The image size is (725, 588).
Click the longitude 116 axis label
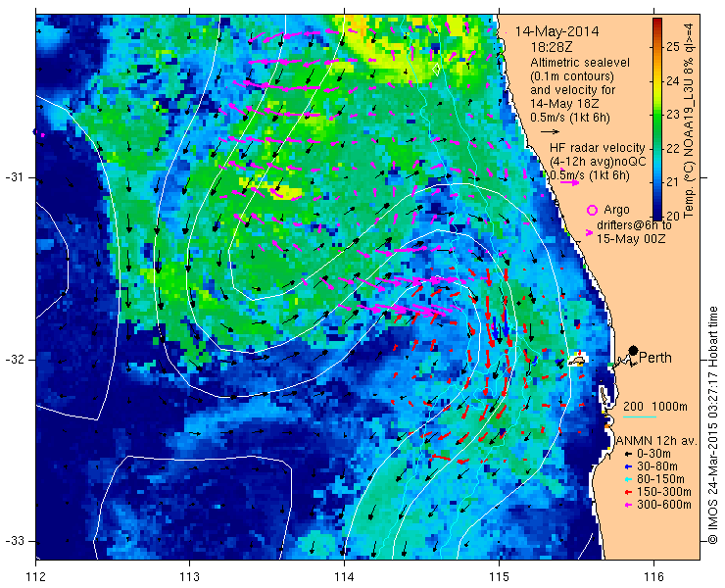coord(653,576)
